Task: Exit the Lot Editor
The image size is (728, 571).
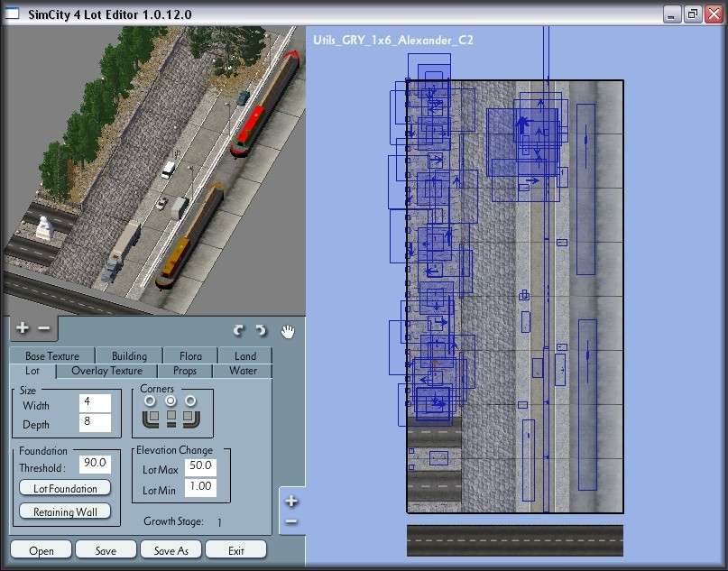Action: point(235,550)
